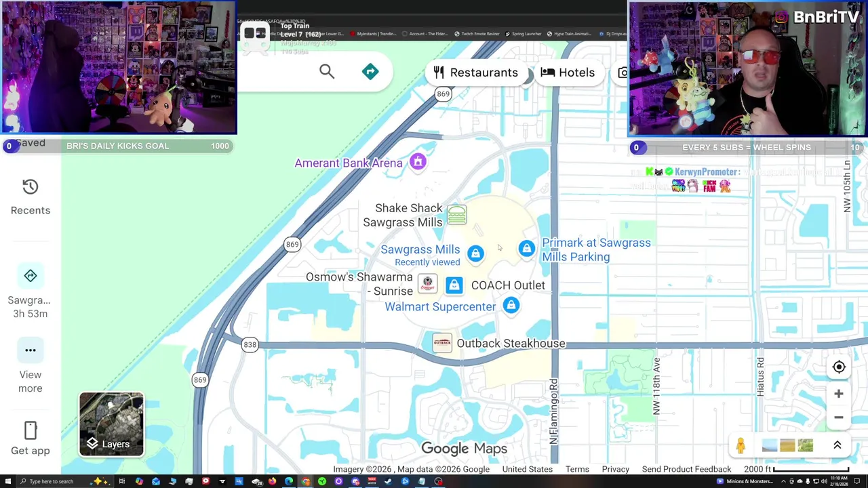
Task: Open United States region link
Action: [x=527, y=469]
